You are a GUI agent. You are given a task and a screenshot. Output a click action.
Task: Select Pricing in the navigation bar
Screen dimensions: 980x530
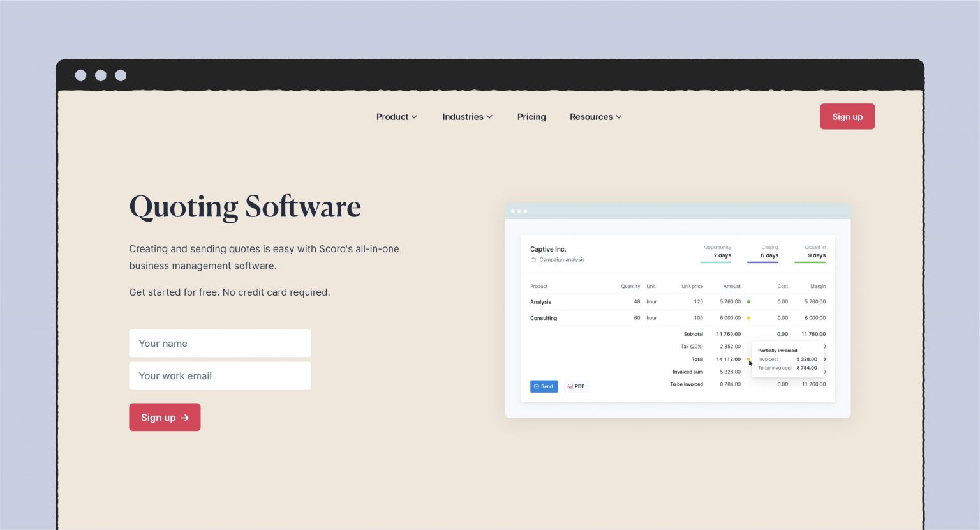pos(531,117)
